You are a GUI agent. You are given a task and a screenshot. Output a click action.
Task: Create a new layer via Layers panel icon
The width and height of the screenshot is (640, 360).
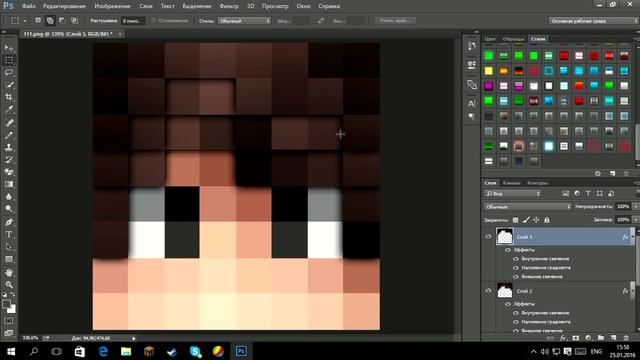[x=613, y=338]
